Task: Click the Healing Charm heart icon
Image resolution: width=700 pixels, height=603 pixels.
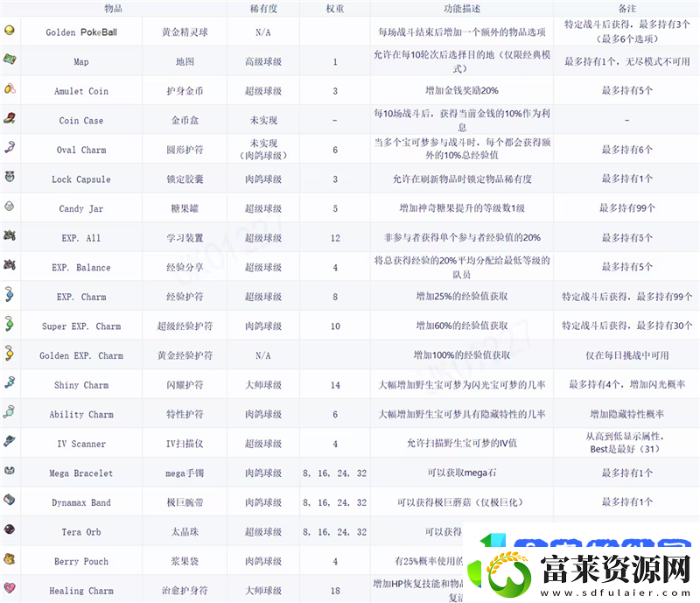Action: pos(10,588)
